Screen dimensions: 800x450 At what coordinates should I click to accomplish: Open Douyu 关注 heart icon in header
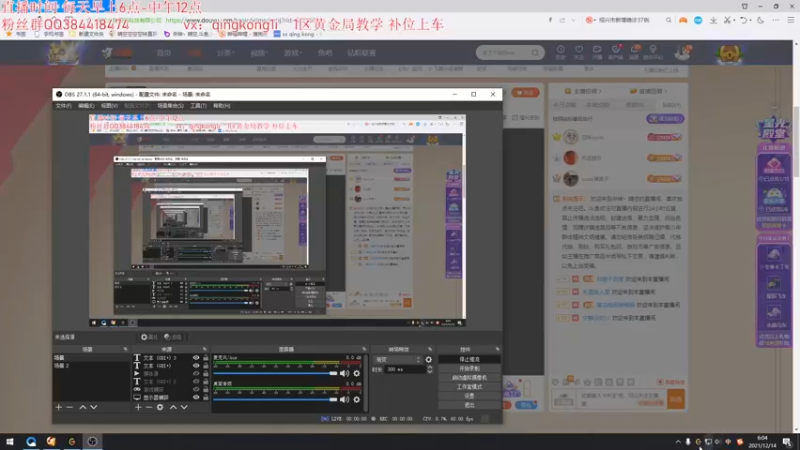point(579,52)
